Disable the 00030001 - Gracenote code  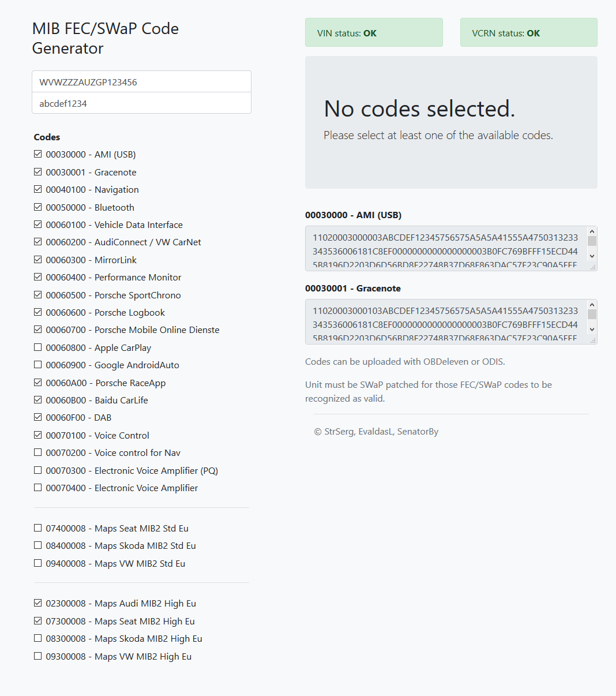tap(37, 171)
